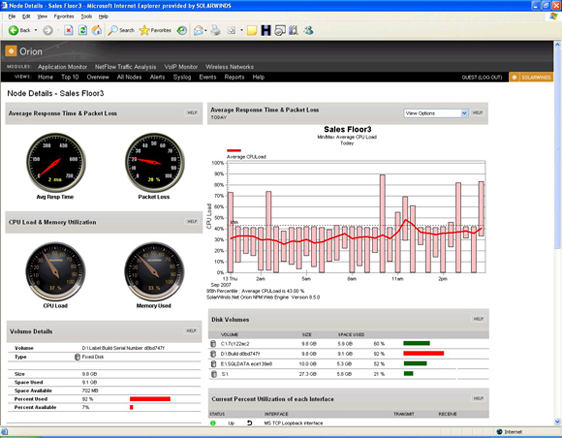Click the C:\ volume disk icon

click(x=213, y=344)
